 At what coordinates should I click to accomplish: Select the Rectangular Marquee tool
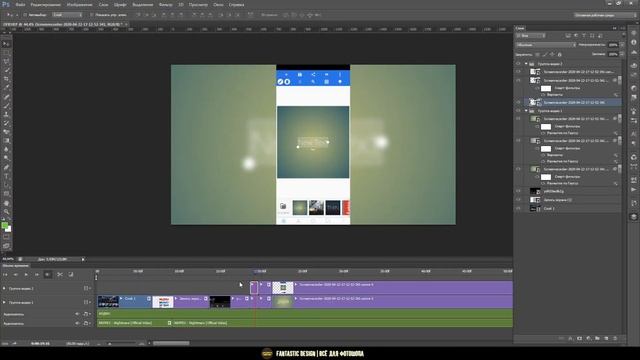click(6, 53)
